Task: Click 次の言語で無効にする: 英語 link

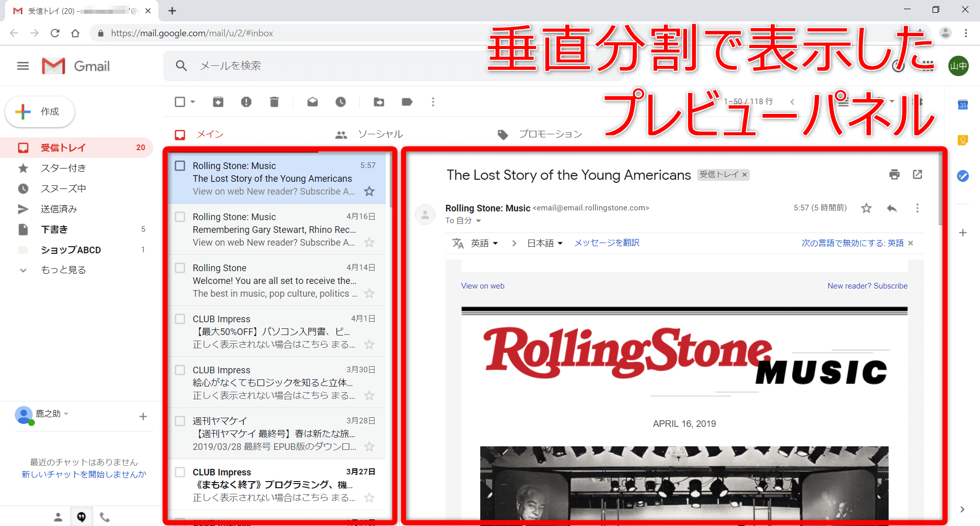Action: [852, 243]
